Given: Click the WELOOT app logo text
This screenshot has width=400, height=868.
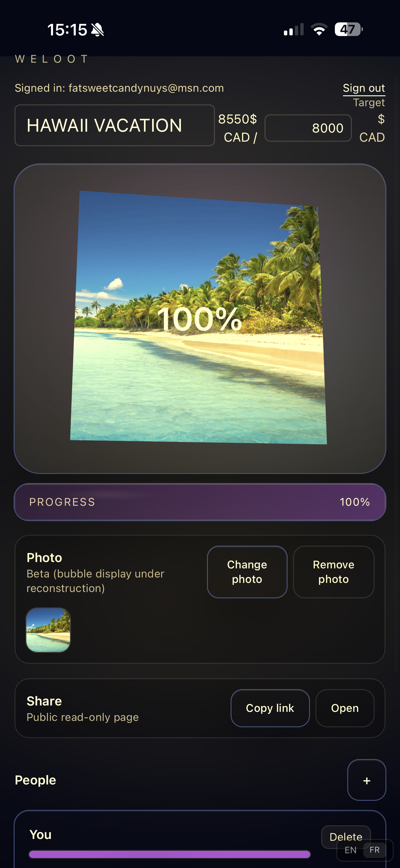Looking at the screenshot, I should [51, 59].
